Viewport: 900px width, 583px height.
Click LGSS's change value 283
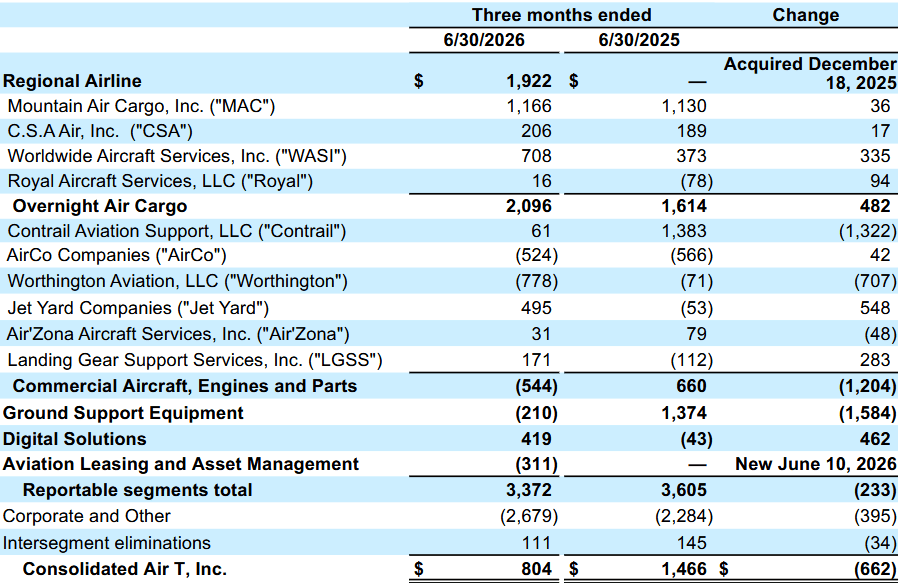pos(875,360)
